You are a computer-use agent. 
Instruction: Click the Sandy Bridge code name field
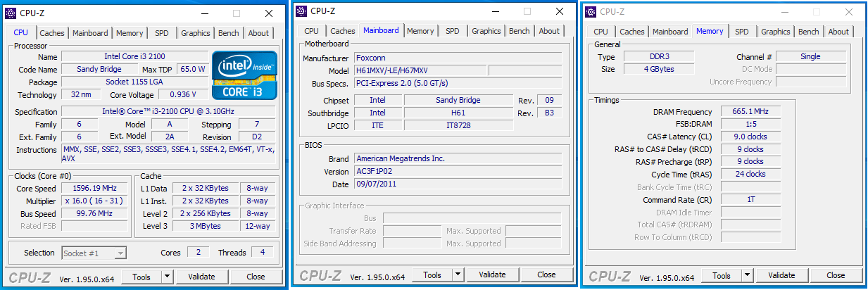(99, 69)
